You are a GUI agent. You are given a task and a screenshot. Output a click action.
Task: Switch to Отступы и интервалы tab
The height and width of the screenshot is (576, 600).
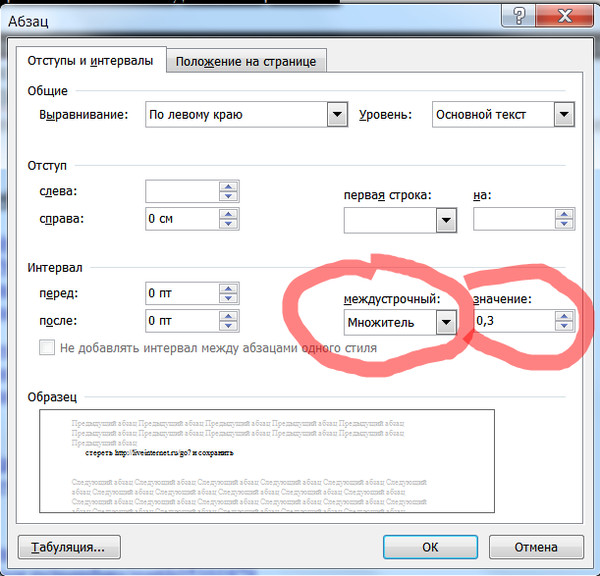click(91, 60)
